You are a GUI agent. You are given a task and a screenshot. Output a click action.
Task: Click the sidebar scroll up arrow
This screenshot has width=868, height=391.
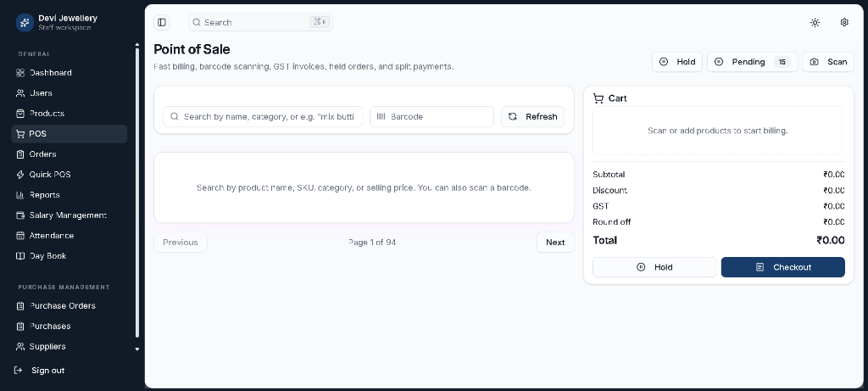click(137, 44)
